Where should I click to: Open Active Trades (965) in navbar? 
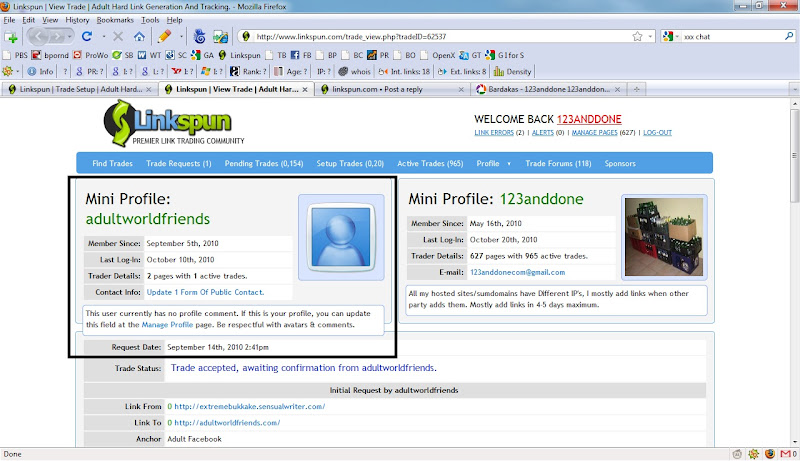[430, 164]
